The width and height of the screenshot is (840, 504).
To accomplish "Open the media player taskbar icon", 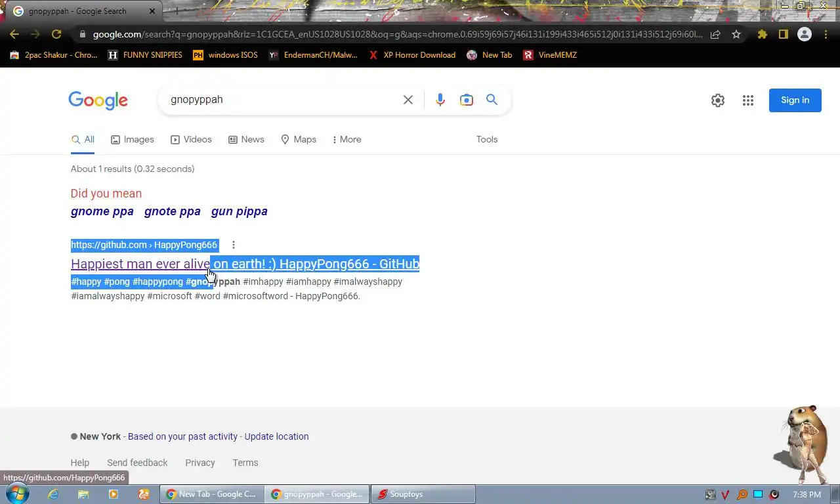I will click(113, 494).
